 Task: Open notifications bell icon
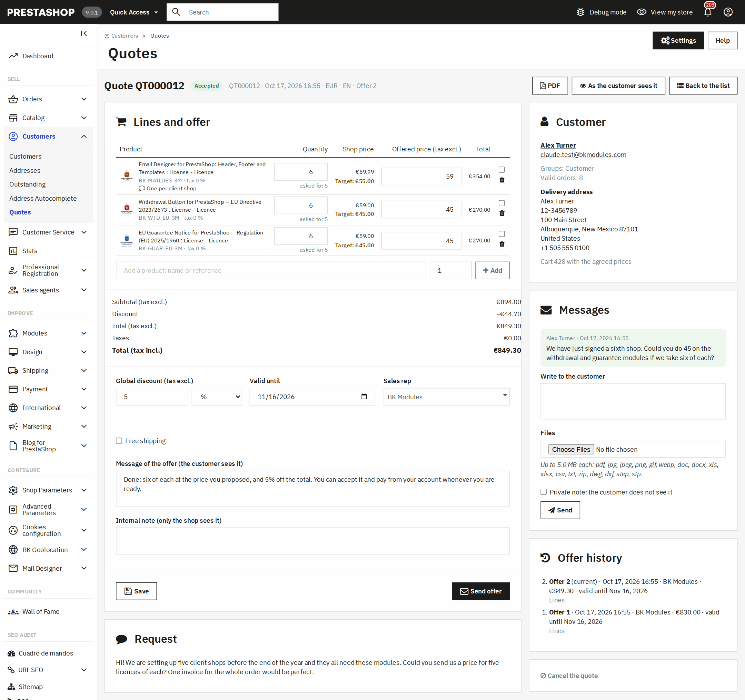[707, 12]
